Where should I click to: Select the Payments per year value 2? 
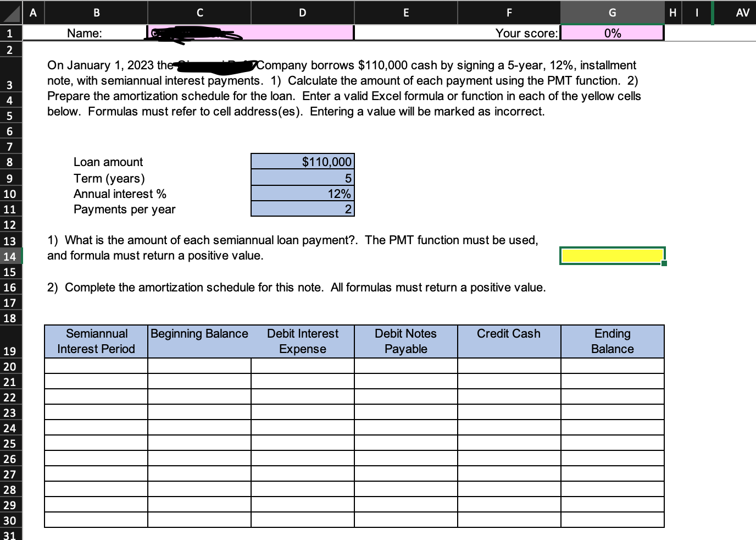303,209
